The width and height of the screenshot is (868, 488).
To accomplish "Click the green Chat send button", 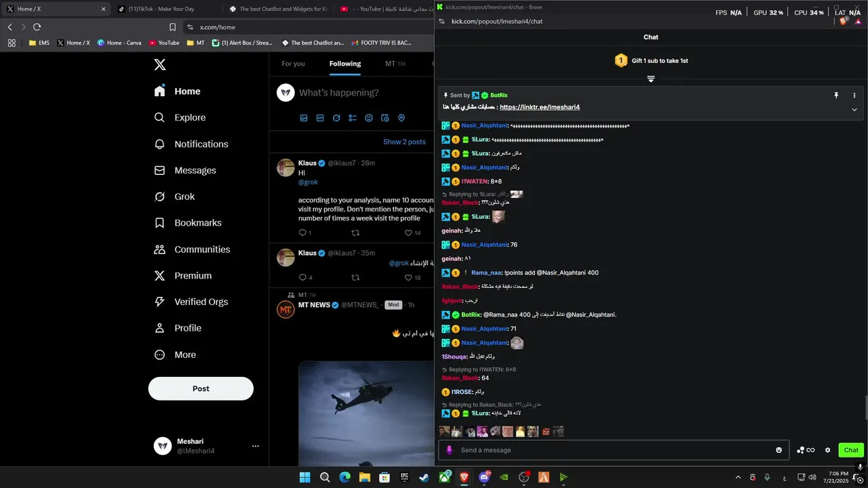I will [x=851, y=450].
